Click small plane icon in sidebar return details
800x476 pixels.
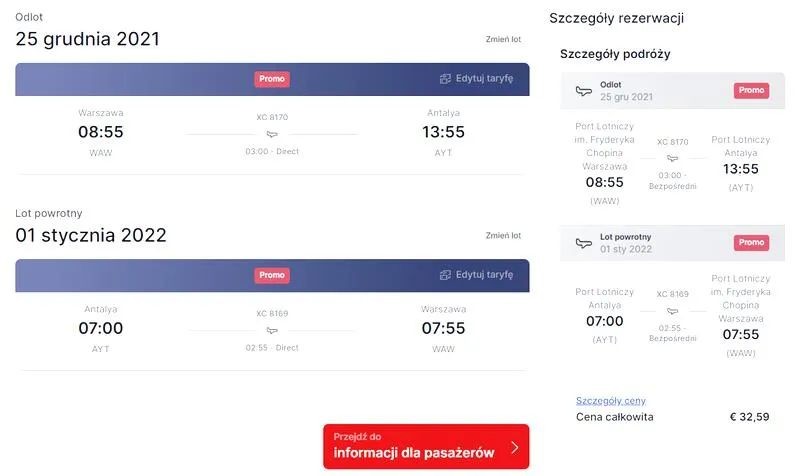tap(672, 311)
